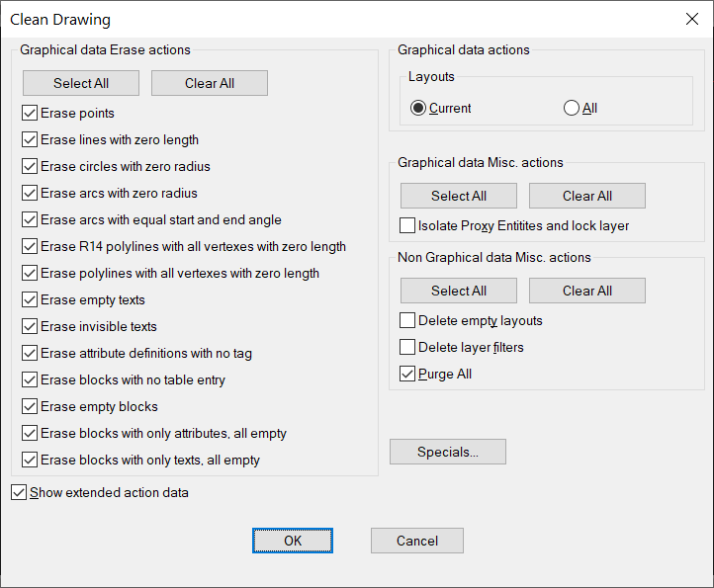Viewport: 714px width, 588px height.
Task: Open the Specials... dialog
Action: (x=448, y=452)
